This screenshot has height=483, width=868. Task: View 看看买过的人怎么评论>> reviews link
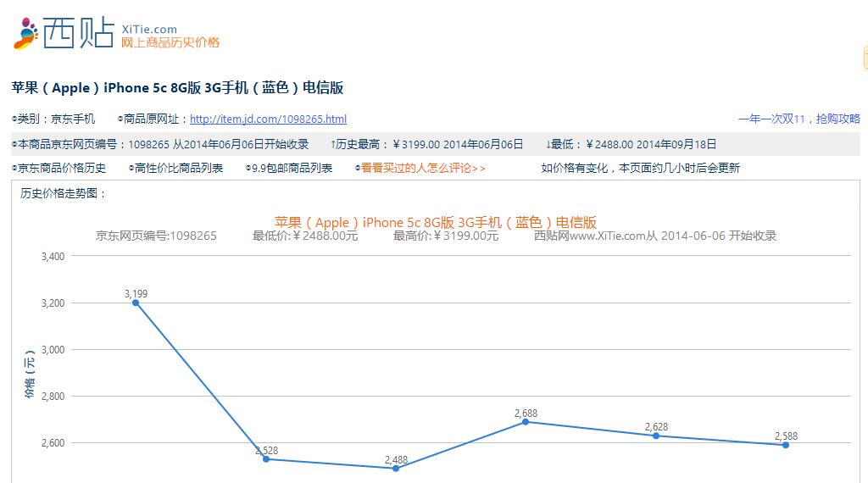[423, 168]
